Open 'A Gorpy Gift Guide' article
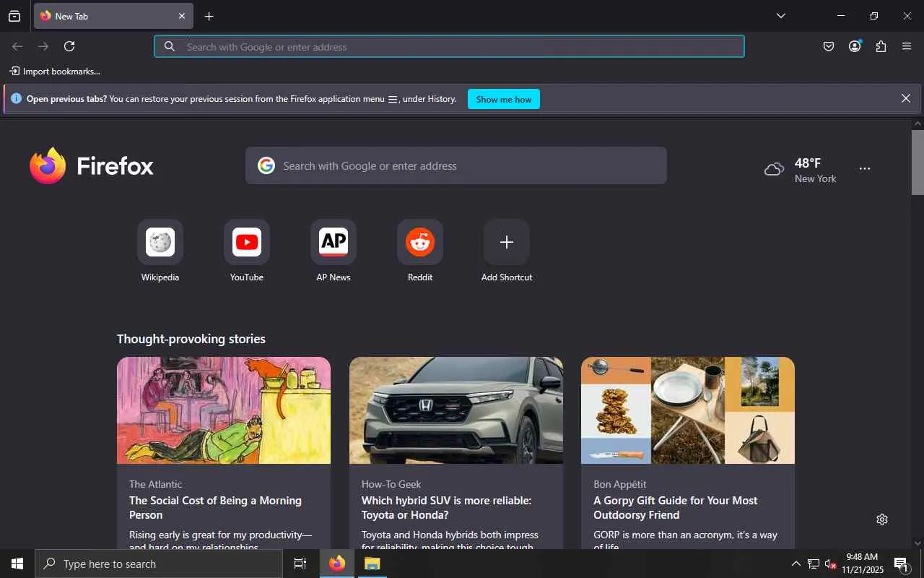The image size is (924, 578). (676, 507)
